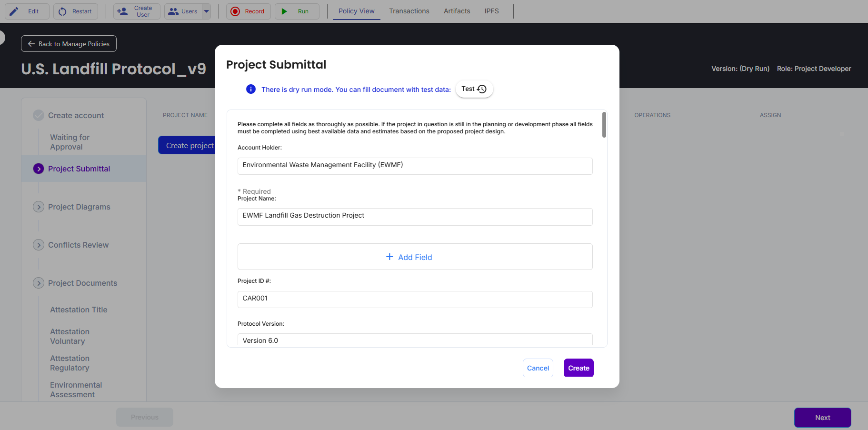Open the Users dropdown arrow
Image resolution: width=868 pixels, height=430 pixels.
click(x=206, y=11)
